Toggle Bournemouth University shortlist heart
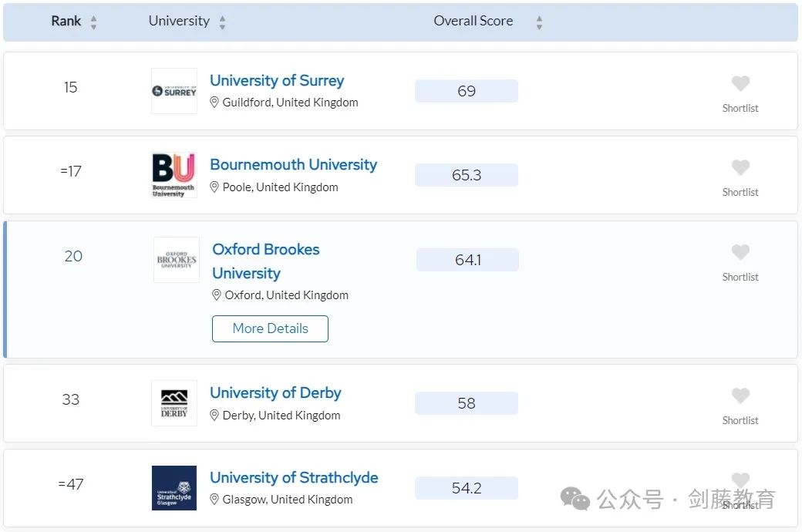Viewport: 802px width, 532px height. 740,167
